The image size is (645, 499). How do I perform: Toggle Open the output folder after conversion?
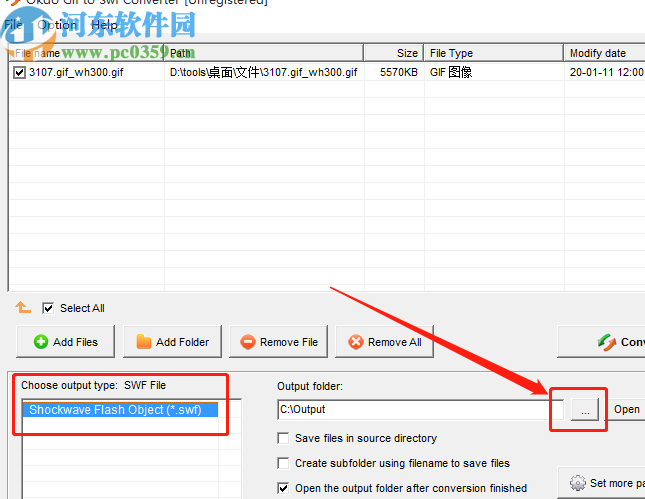click(x=283, y=488)
